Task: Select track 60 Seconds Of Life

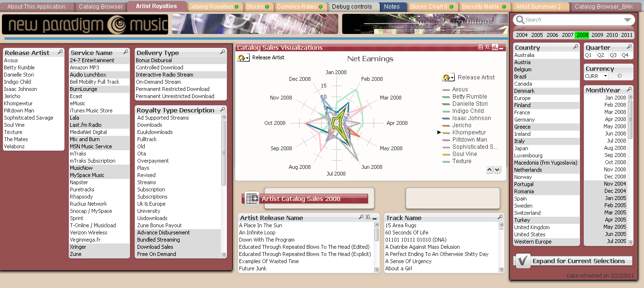Action: pos(441,233)
